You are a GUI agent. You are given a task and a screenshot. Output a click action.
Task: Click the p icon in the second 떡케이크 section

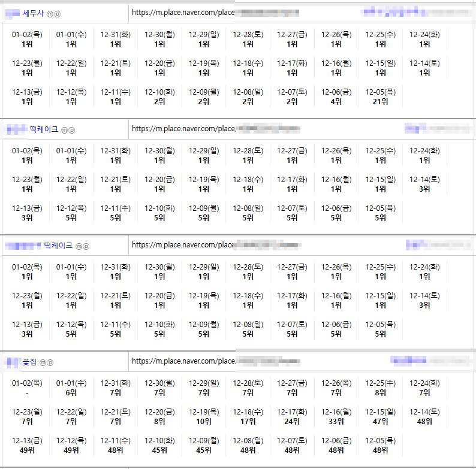point(86,246)
